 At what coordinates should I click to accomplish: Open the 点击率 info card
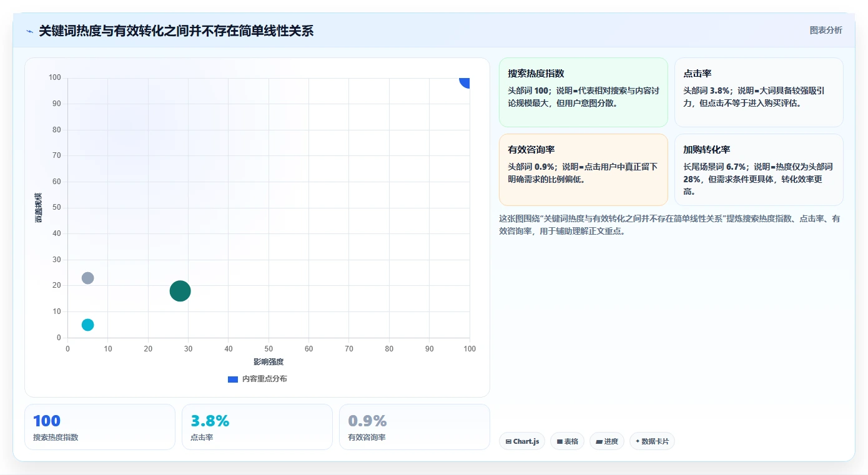pyautogui.click(x=759, y=92)
